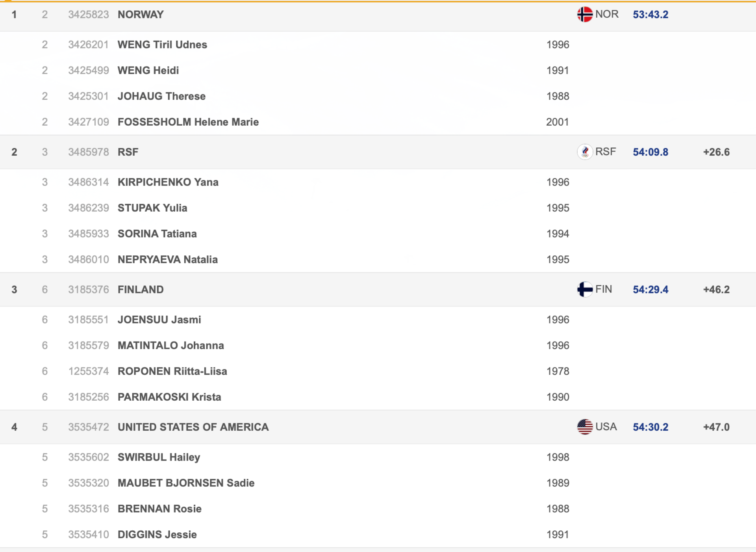
Task: Click the RSF emblem icon
Action: point(585,152)
